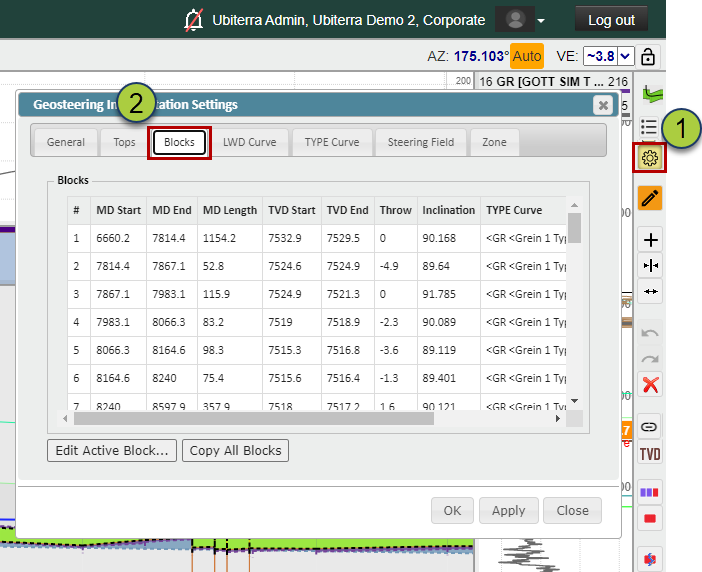This screenshot has height=572, width=702.
Task: Click the chain link icon
Action: pyautogui.click(x=649, y=427)
